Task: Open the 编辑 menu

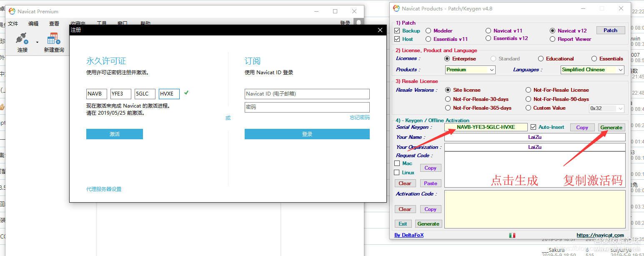Action: pyautogui.click(x=33, y=24)
